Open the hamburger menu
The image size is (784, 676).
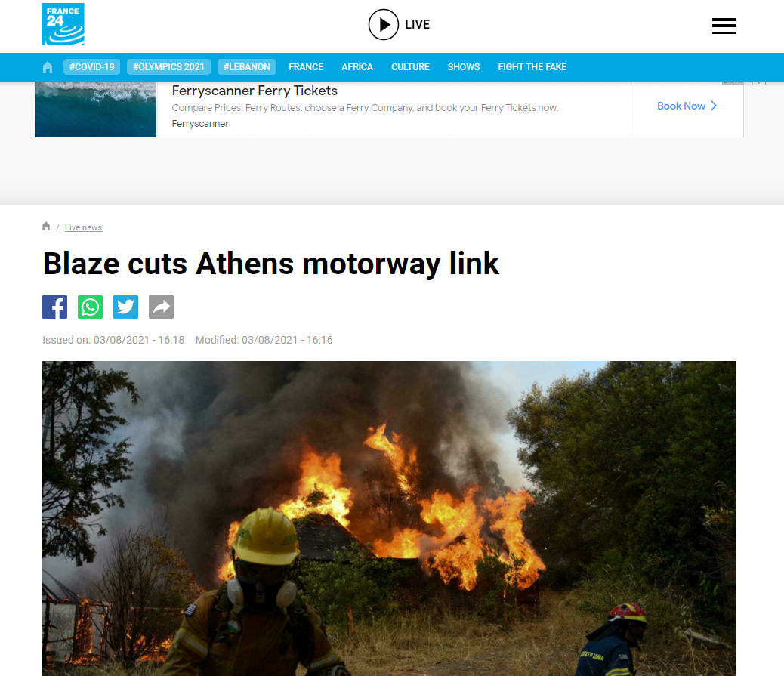724,26
